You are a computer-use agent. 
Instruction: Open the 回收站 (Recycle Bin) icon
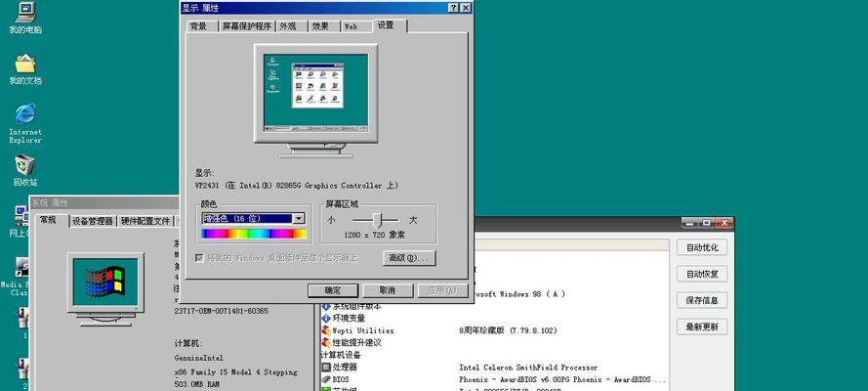pyautogui.click(x=25, y=164)
